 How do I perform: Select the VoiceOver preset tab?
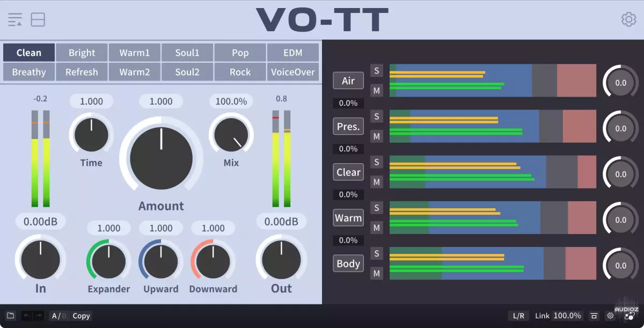(x=293, y=72)
